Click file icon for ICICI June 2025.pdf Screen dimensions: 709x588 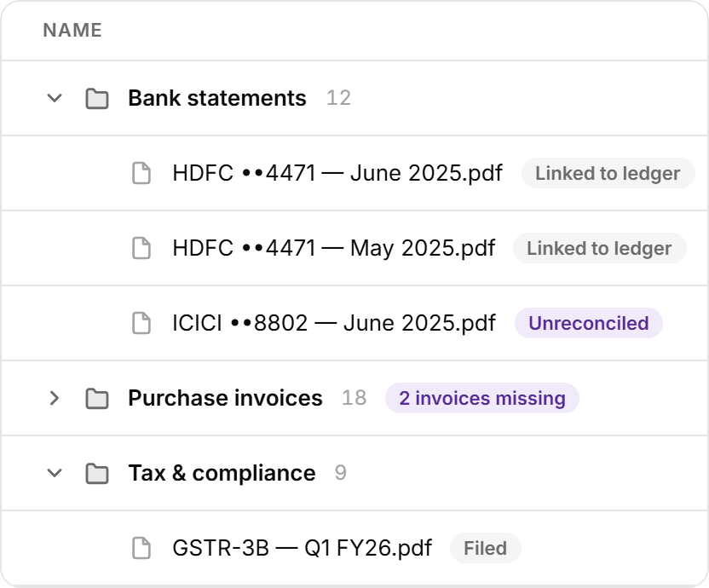click(x=141, y=323)
